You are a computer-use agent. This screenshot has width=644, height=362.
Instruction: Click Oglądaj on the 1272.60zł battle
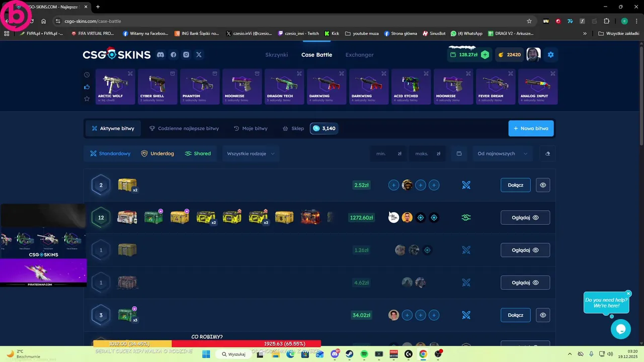point(525,218)
